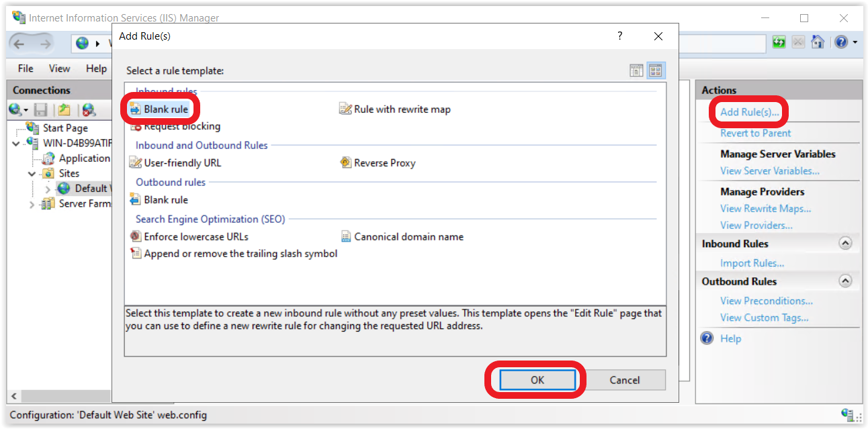
Task: Click the Help link in Actions pane
Action: click(730, 338)
